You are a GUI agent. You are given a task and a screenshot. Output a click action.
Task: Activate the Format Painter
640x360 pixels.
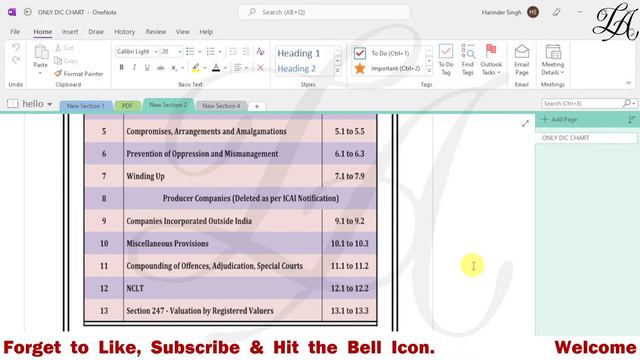point(79,73)
